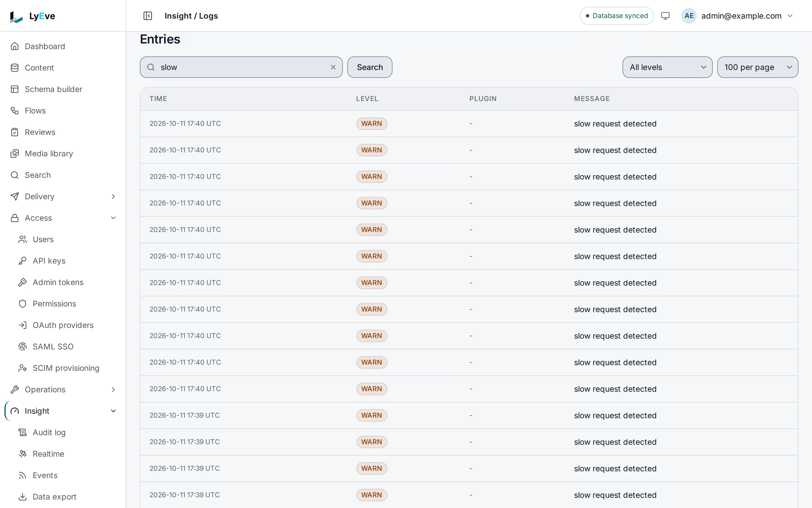Collapse sidebar with the panel toggle icon
Image resolution: width=812 pixels, height=508 pixels.
click(x=148, y=16)
